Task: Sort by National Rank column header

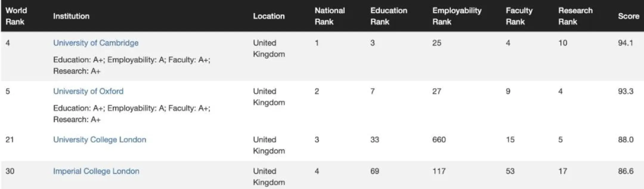Action: (x=329, y=16)
